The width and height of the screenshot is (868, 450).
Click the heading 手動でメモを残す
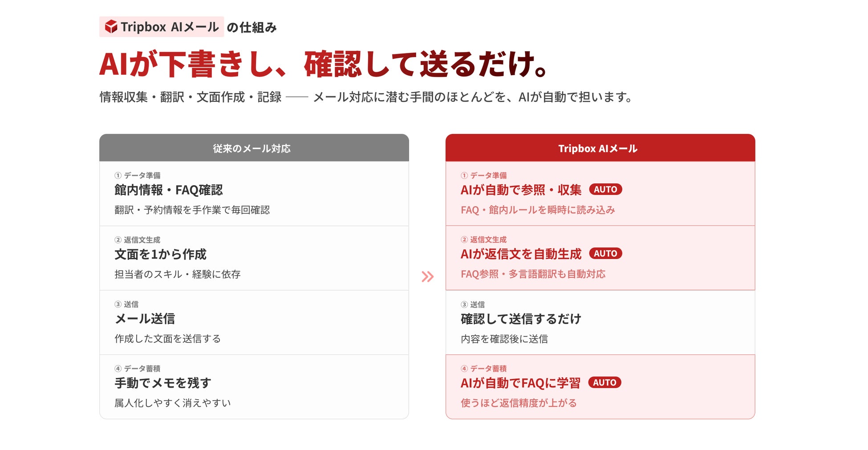(x=162, y=383)
